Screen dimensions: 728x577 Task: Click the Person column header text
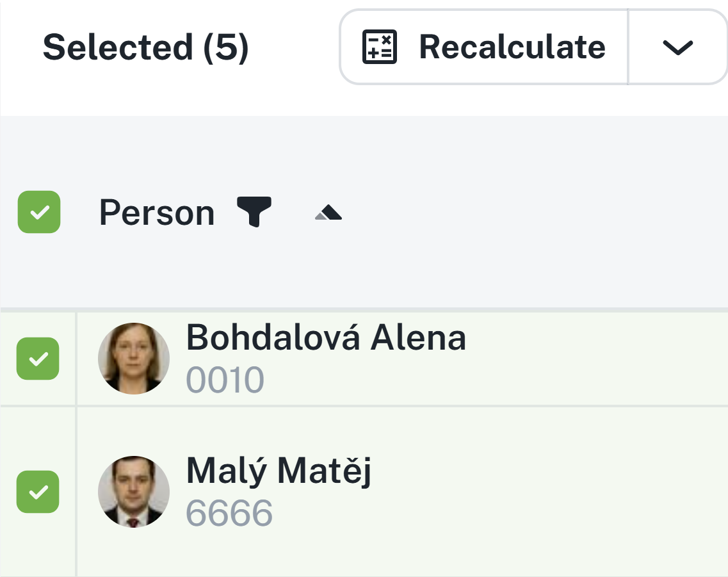point(157,213)
